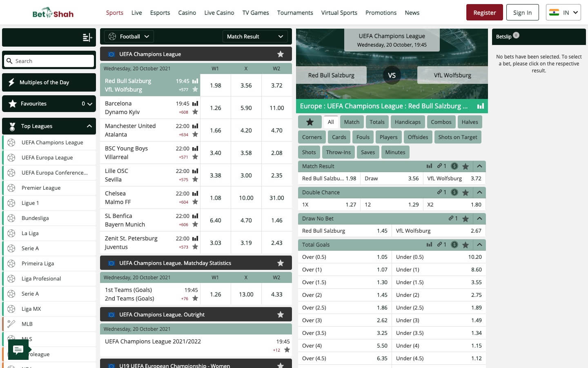
Task: Select Under (3.5) at 1.34
Action: [x=439, y=333]
